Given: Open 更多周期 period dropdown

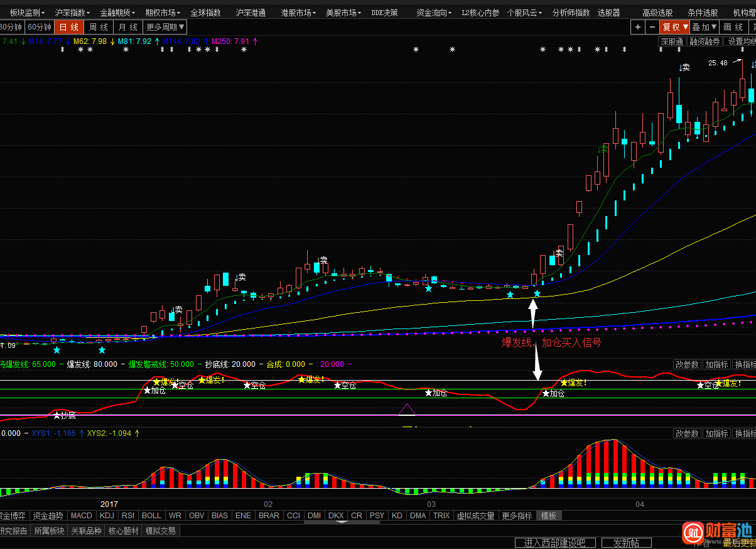Looking at the screenshot, I should pyautogui.click(x=165, y=27).
